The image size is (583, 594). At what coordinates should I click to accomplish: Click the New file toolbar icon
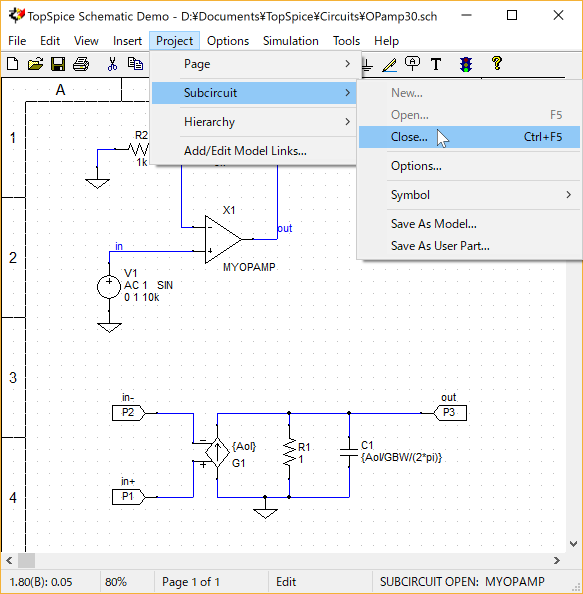[13, 64]
